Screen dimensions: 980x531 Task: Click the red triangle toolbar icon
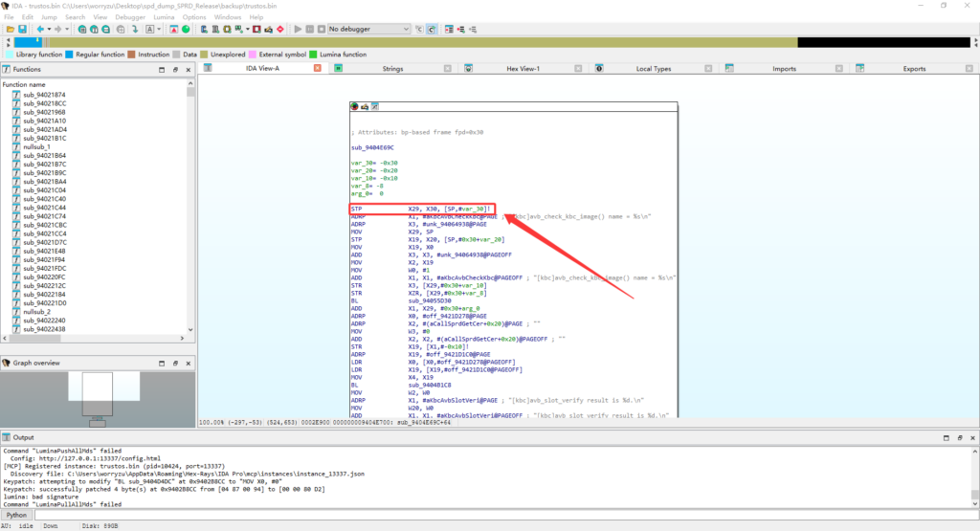coord(174,29)
